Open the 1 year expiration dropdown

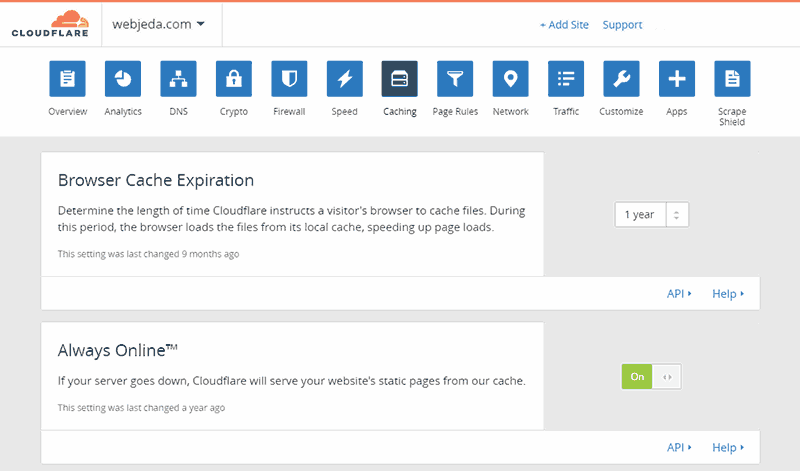(x=652, y=215)
